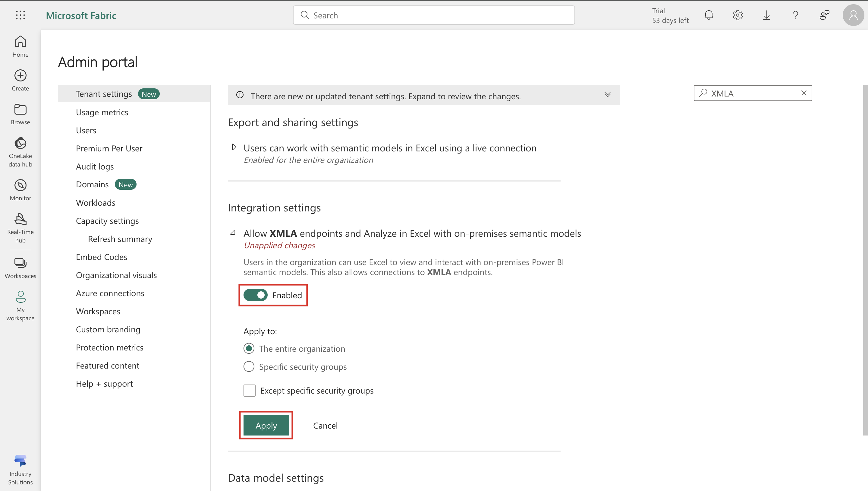Open Real-Time hub
The image size is (868, 491).
click(20, 228)
